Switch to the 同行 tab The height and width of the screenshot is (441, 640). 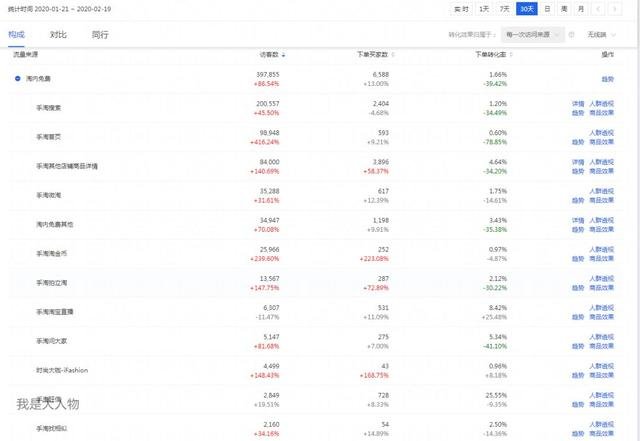point(100,35)
